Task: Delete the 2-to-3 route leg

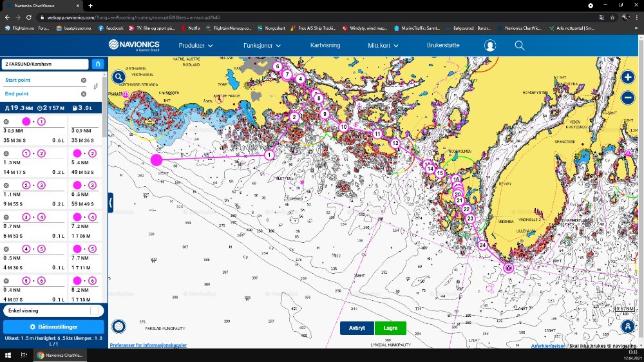Action: pyautogui.click(x=6, y=186)
